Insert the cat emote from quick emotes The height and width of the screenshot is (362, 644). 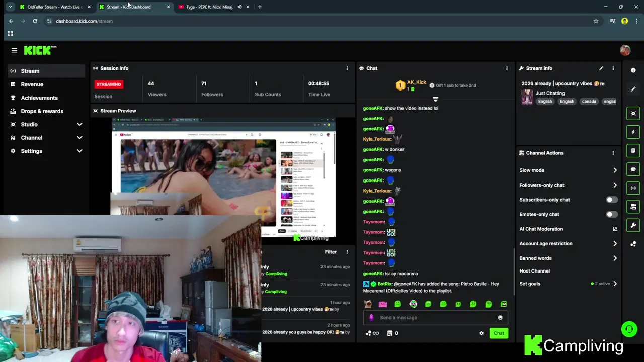tap(368, 304)
